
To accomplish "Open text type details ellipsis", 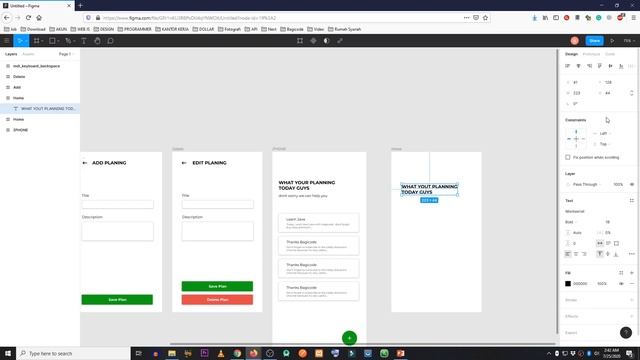I will click(631, 254).
